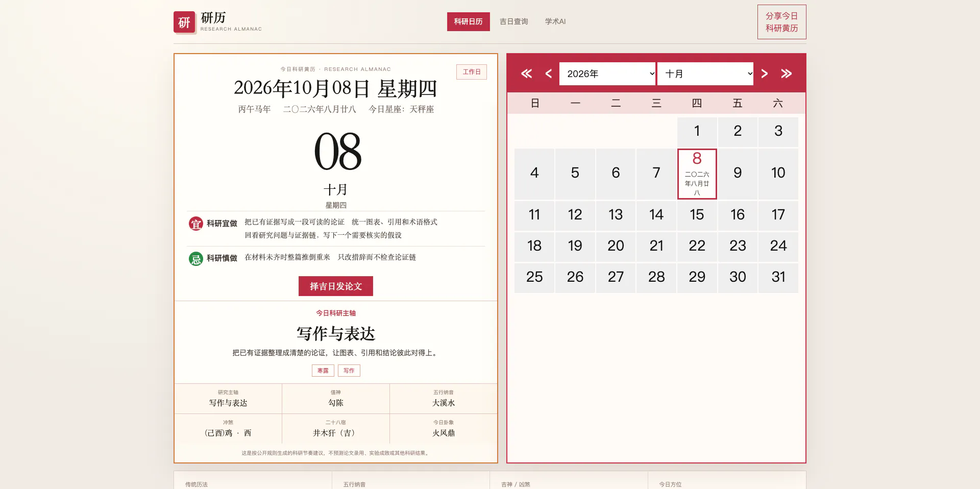Select October 17 in the calendar
The image size is (980, 489).
tap(778, 215)
